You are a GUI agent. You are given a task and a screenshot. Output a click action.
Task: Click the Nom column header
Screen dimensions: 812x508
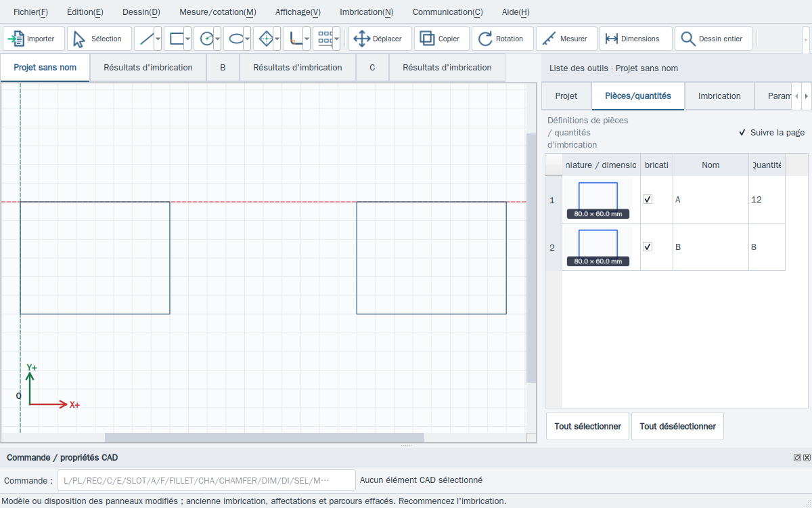pos(710,165)
